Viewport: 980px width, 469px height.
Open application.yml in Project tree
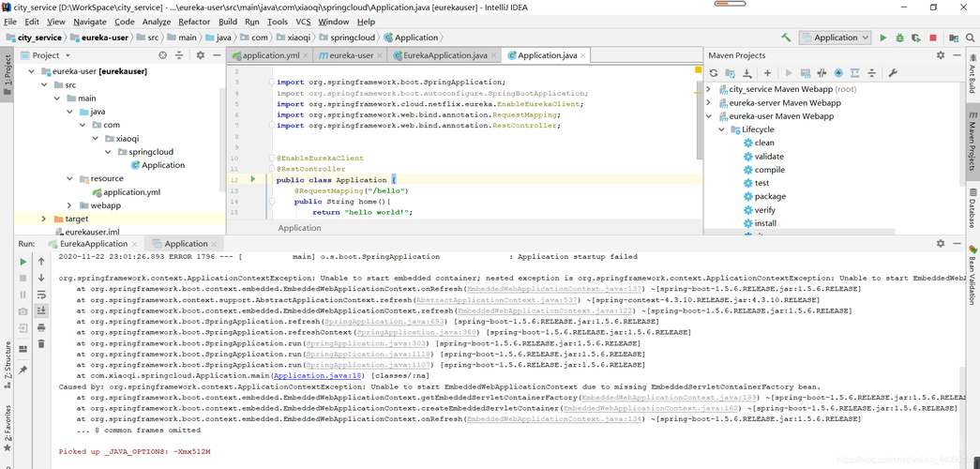coord(131,192)
